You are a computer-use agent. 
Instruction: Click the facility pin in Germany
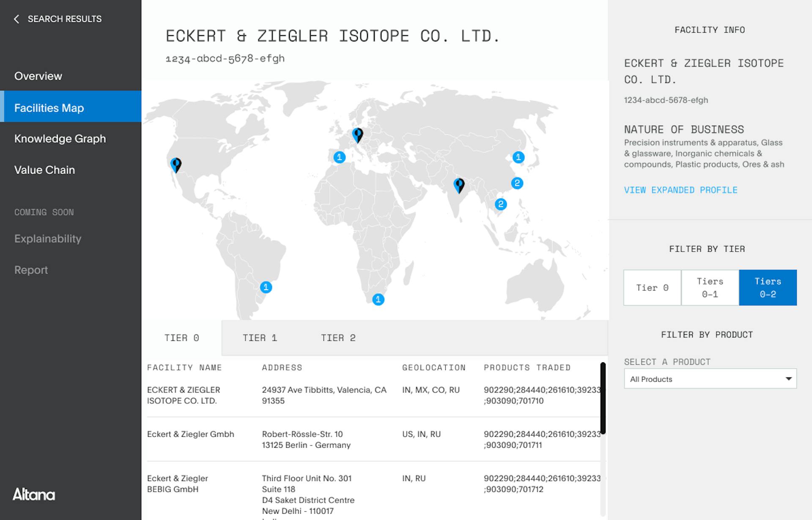(x=358, y=135)
